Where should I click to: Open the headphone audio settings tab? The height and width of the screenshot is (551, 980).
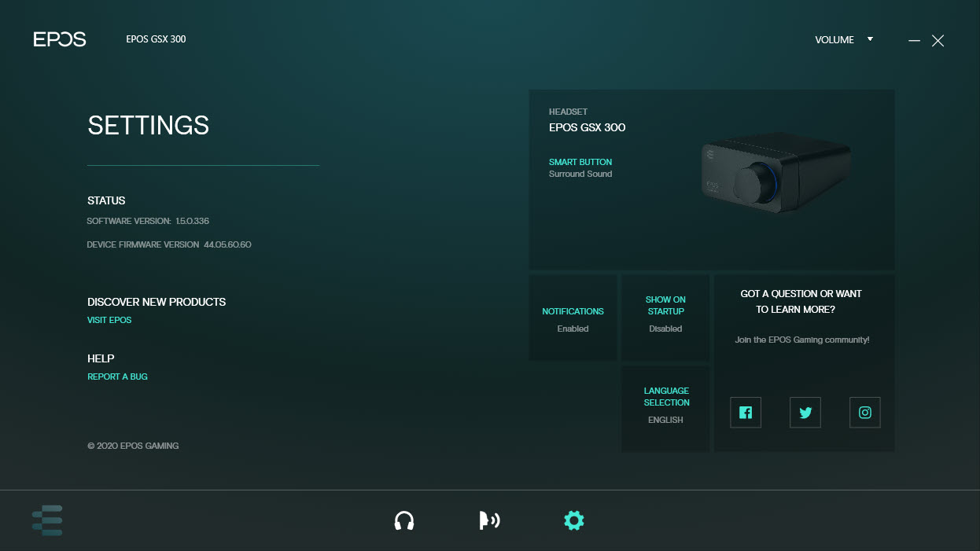click(404, 520)
